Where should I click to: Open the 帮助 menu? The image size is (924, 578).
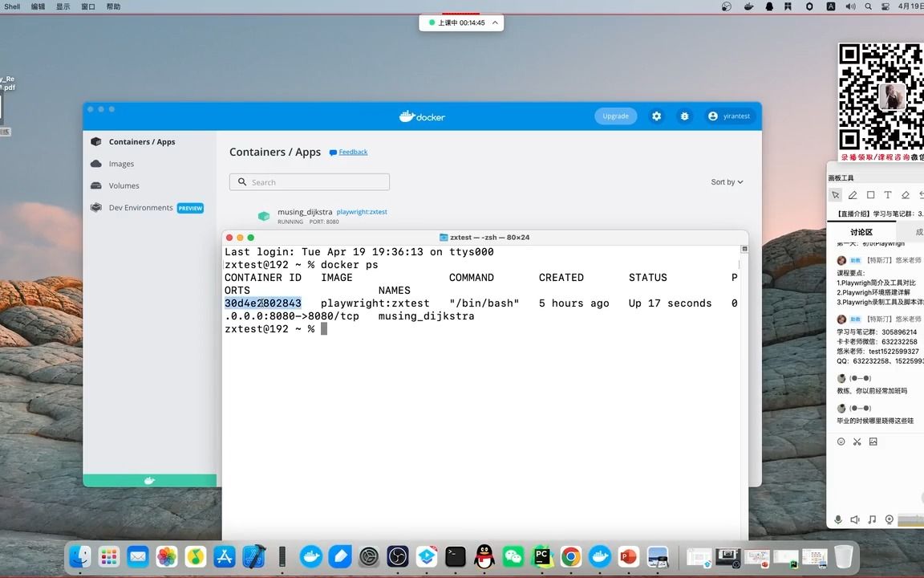tap(114, 6)
